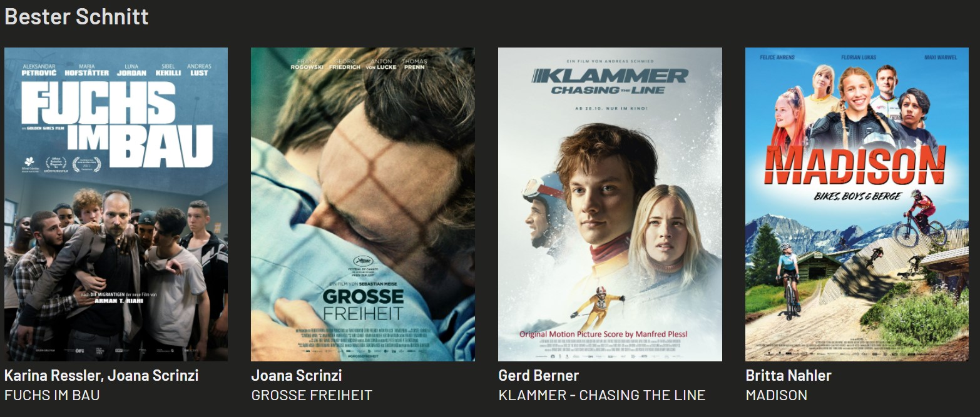Click the jumping mountain biker on Madison poster
The image size is (980, 417).
(x=920, y=219)
